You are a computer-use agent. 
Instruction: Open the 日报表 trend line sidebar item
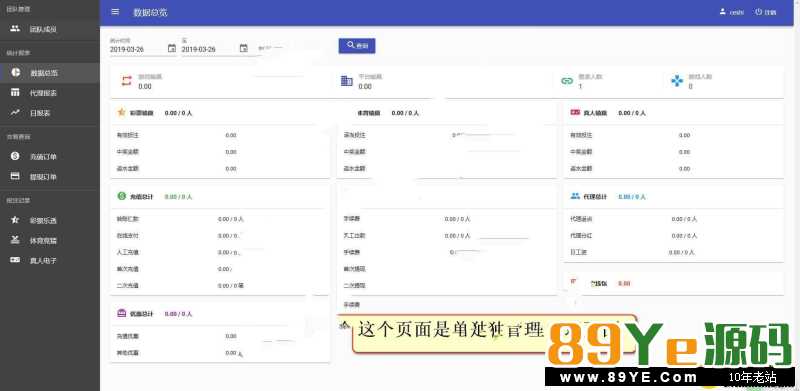[x=49, y=113]
